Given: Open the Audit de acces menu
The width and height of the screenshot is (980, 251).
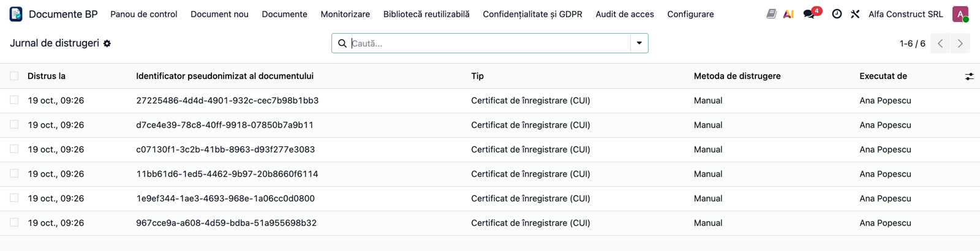Looking at the screenshot, I should tap(625, 14).
